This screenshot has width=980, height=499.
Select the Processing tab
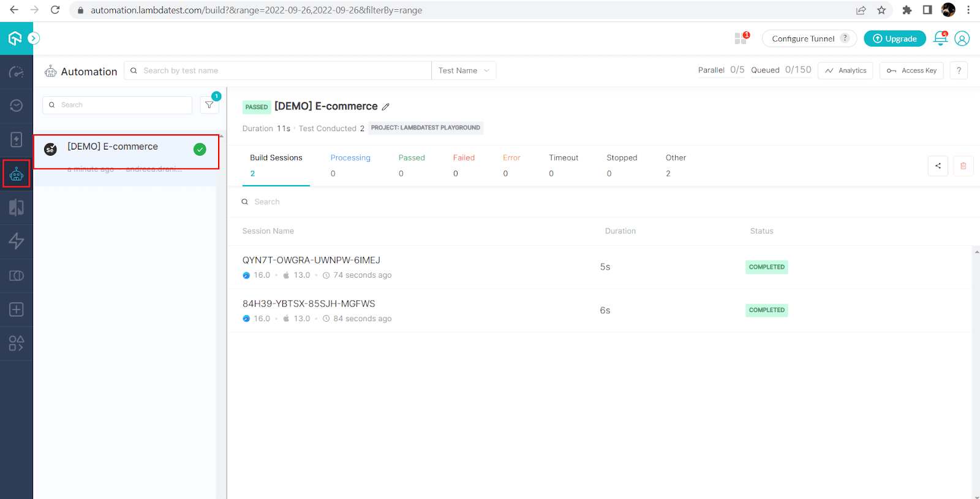coord(350,166)
